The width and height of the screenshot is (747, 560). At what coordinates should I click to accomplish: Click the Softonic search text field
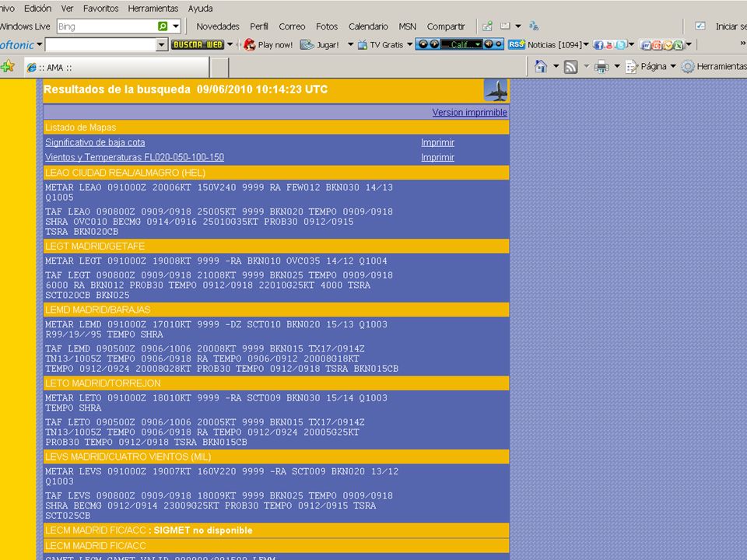point(101,45)
